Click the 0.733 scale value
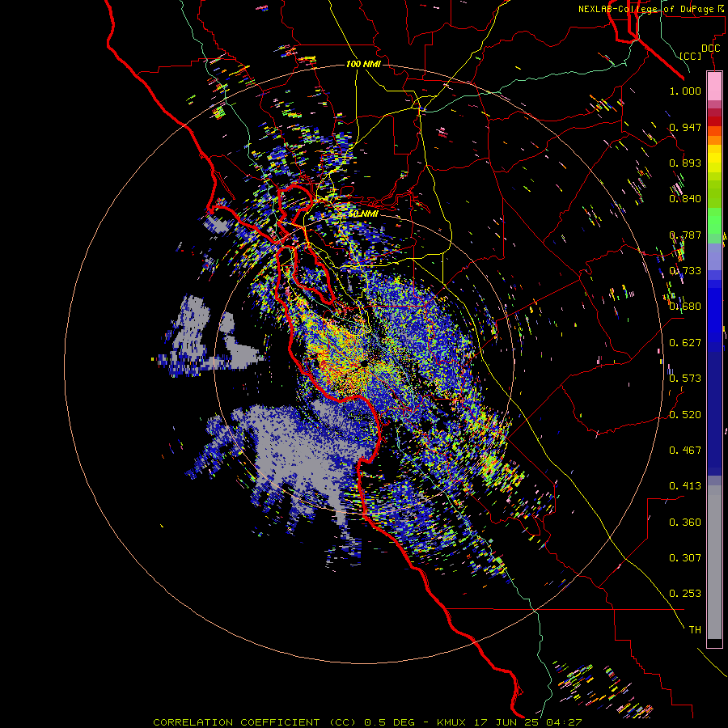This screenshot has width=728, height=728. pyautogui.click(x=685, y=271)
